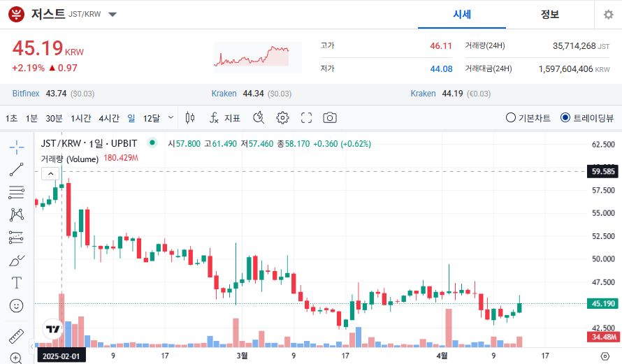Click the 59.585 crosshair price label
The width and height of the screenshot is (622, 364).
603,172
